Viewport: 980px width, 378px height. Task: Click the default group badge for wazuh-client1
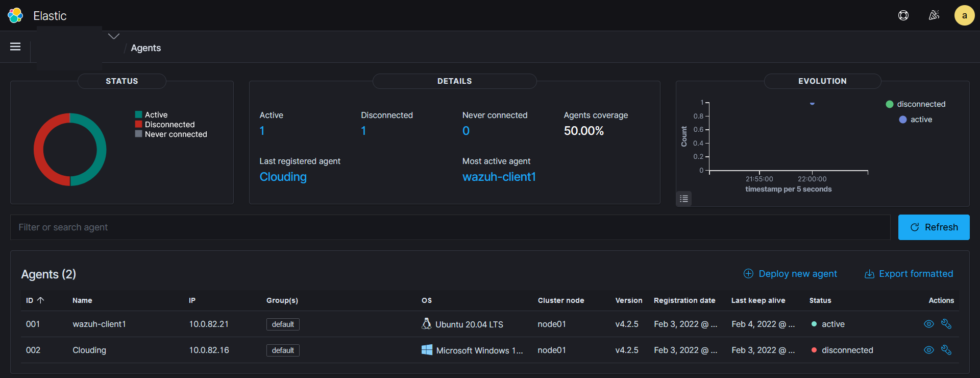pos(283,324)
